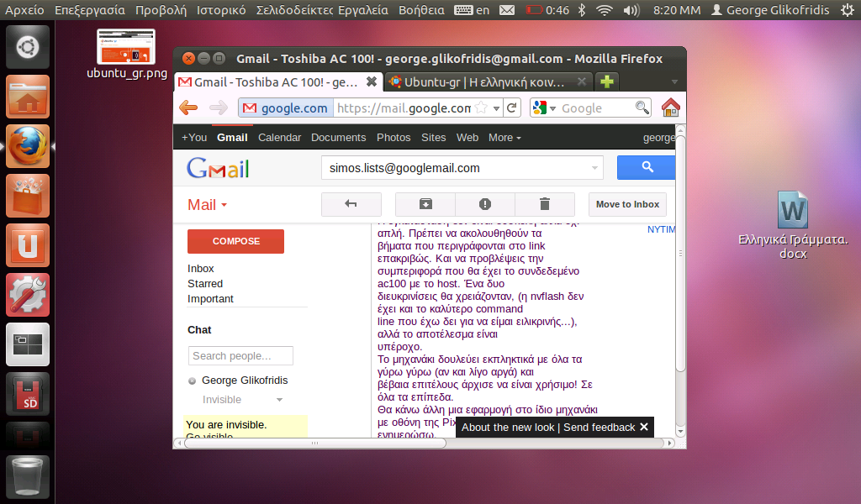
Task: Click the Firefox launcher icon
Action: [28, 146]
